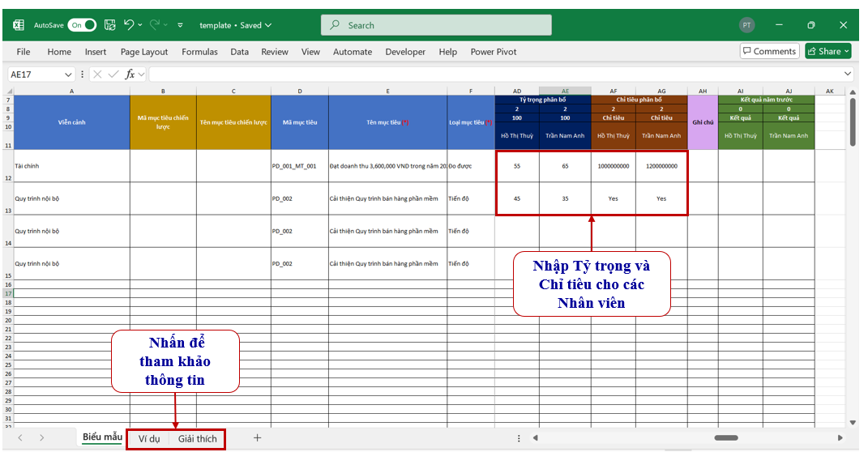
Task: Add a new sheet with plus icon
Action: click(257, 437)
